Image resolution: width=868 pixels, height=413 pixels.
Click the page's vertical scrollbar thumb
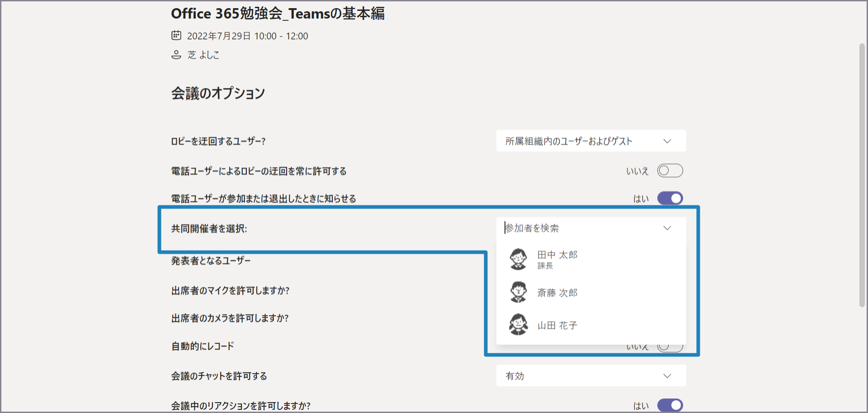(862, 176)
